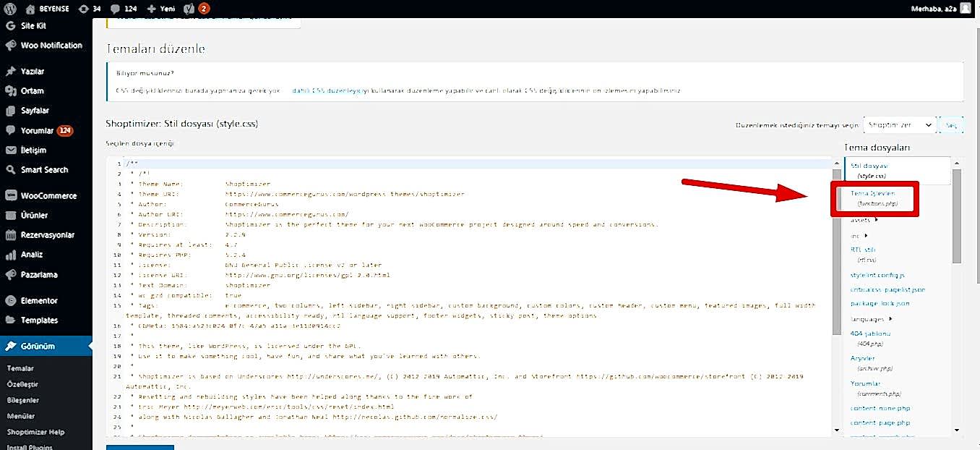Open the updates indicator showing 34
The image size is (980, 450).
(89, 9)
